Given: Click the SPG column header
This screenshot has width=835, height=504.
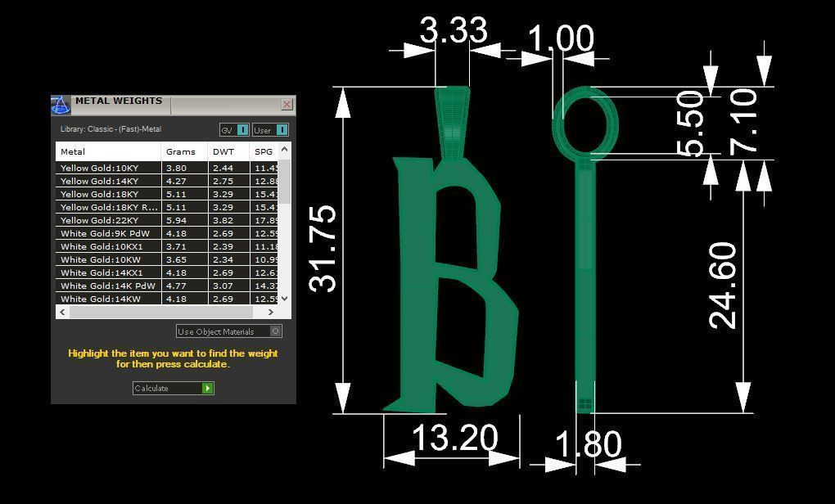Looking at the screenshot, I should coord(264,151).
